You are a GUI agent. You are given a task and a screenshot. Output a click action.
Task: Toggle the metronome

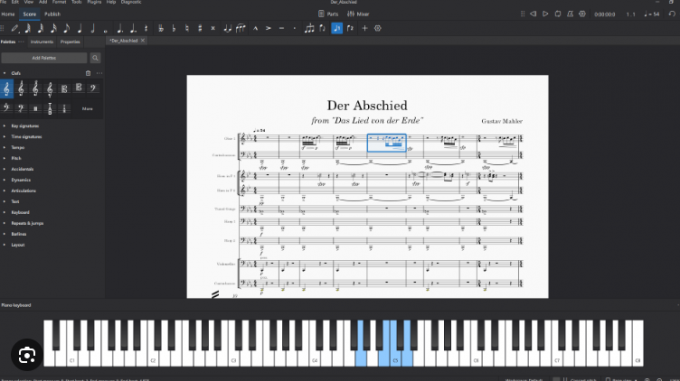570,14
